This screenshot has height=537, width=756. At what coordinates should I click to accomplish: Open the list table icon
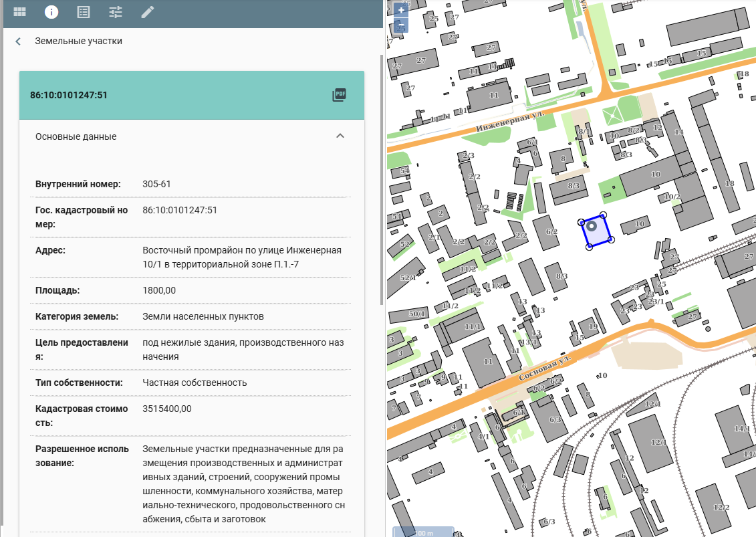[x=84, y=12]
